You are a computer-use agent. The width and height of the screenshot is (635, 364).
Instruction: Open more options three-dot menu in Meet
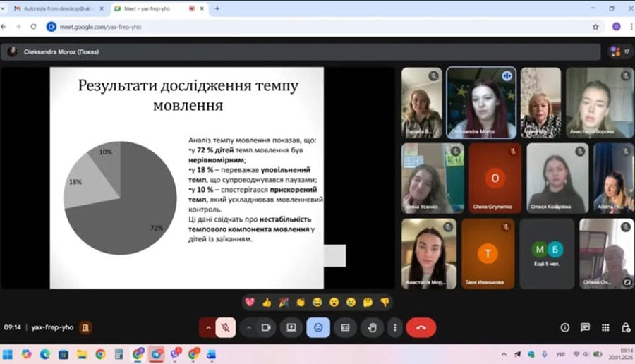395,327
